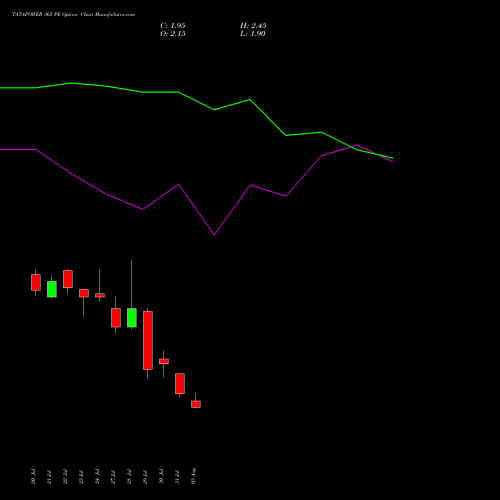
Task: Click the low value 'L: 1.90'
Action: [x=253, y=34]
